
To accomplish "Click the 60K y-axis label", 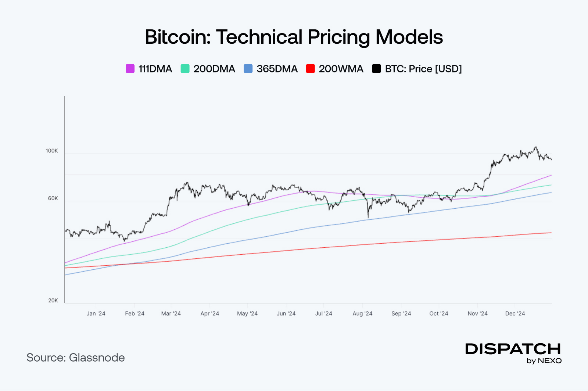I will click(53, 198).
